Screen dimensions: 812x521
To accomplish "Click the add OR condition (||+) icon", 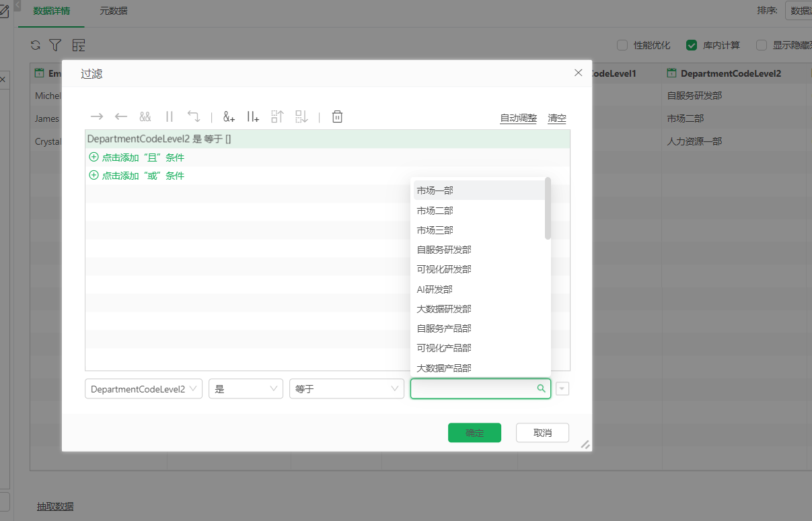I will pos(253,116).
